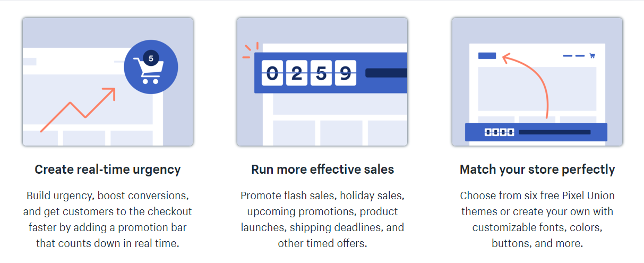Select the "Create real-time urgency" heading
Viewport: 644px width, 263px height.
[x=108, y=169]
